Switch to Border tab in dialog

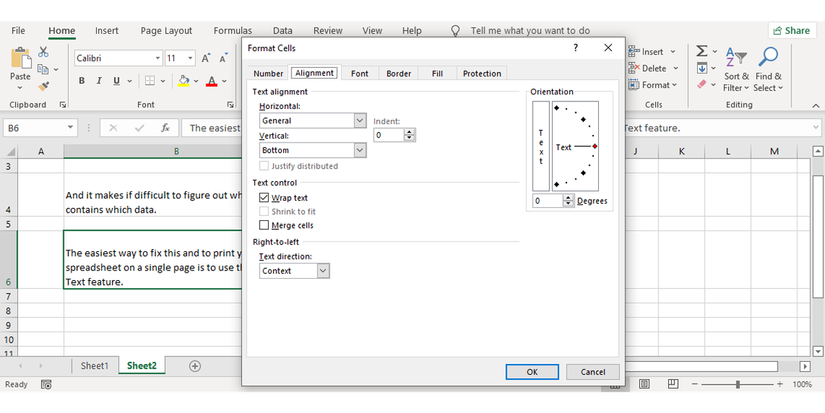[398, 74]
